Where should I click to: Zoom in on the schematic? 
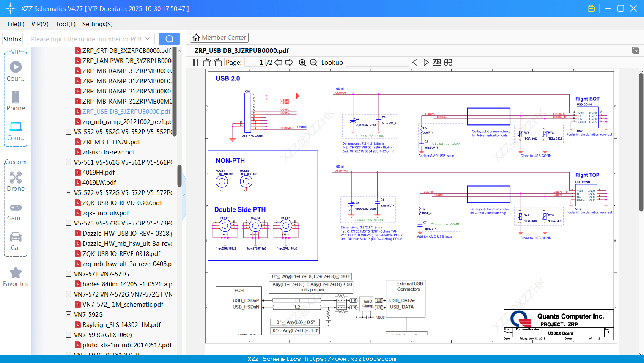click(302, 63)
